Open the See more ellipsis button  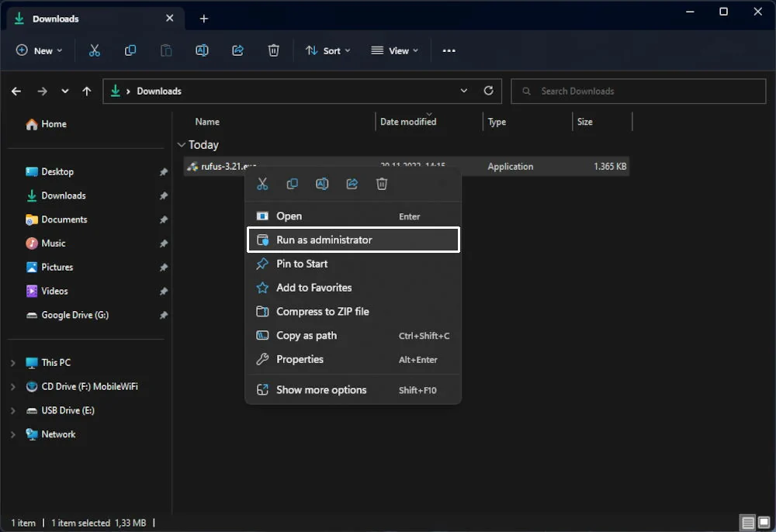tap(449, 50)
